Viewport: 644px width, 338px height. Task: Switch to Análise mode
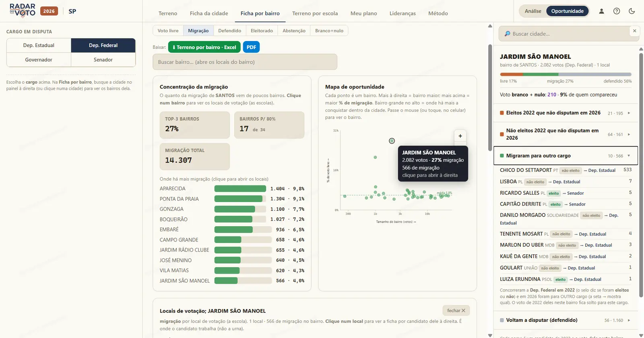coord(533,11)
